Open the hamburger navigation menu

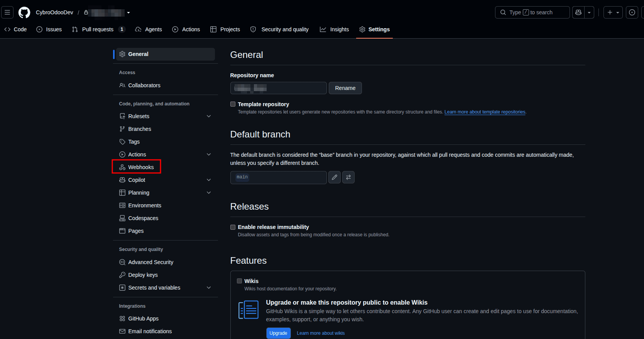(x=7, y=12)
